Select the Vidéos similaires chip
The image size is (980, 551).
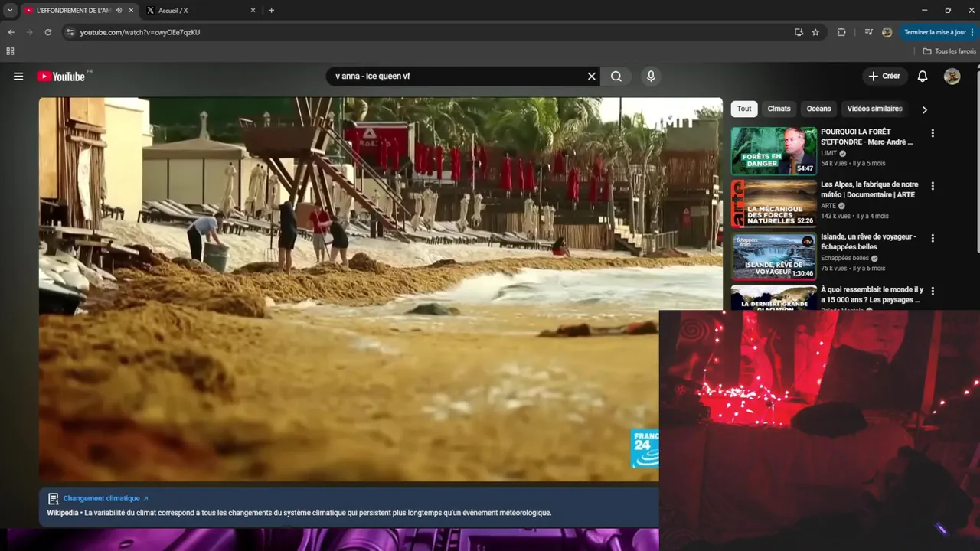point(874,109)
